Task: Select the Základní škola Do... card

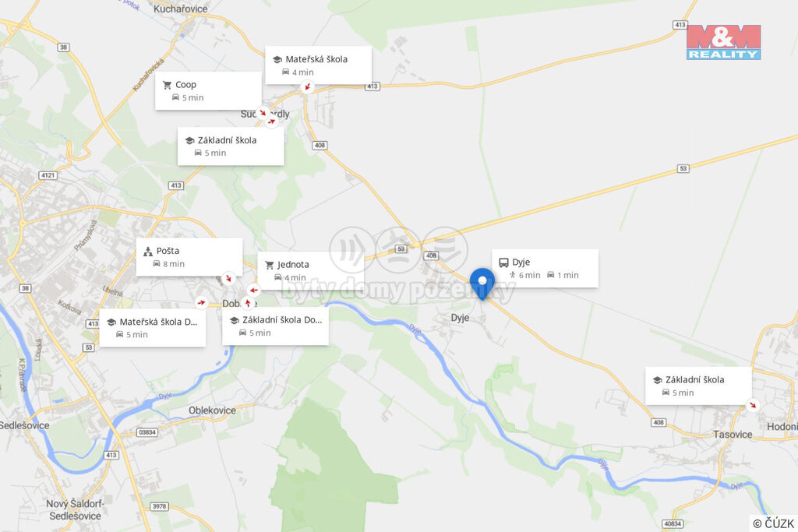Action: [275, 326]
